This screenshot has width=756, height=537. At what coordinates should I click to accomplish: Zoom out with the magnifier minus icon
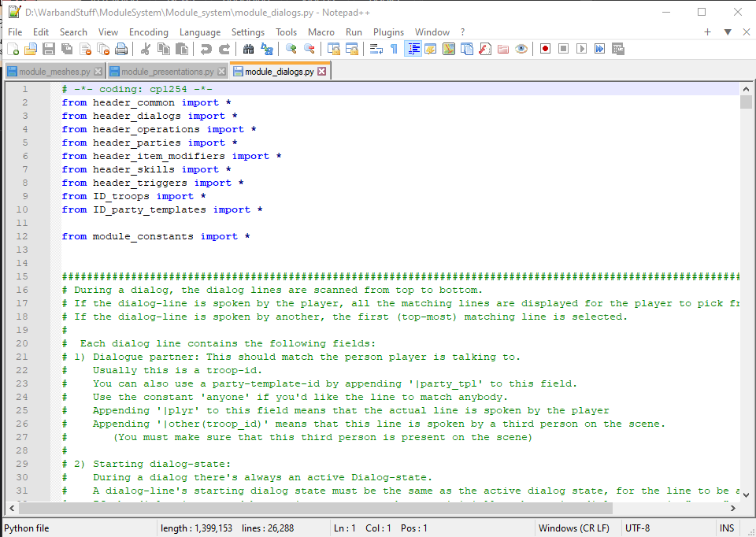coord(309,49)
